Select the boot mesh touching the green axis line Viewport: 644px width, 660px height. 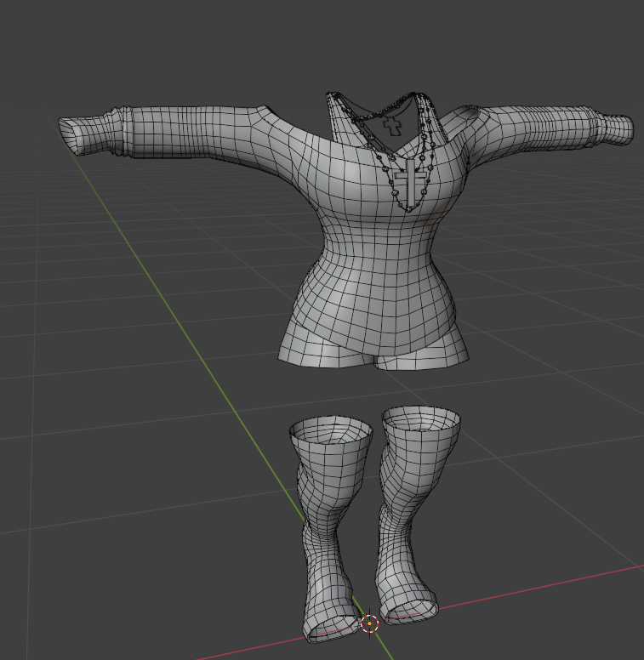pos(330,528)
